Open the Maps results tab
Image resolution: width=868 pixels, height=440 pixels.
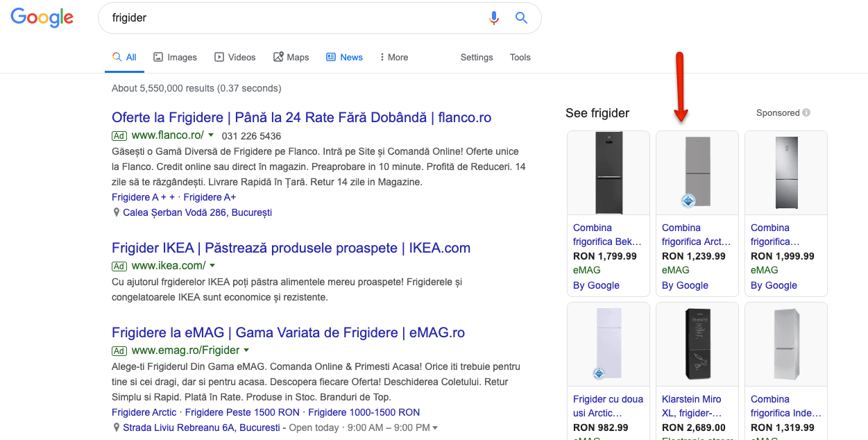click(x=291, y=57)
